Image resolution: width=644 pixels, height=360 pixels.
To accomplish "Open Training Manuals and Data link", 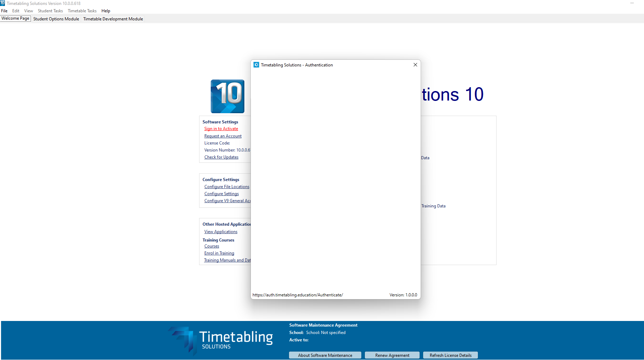I will [228, 260].
